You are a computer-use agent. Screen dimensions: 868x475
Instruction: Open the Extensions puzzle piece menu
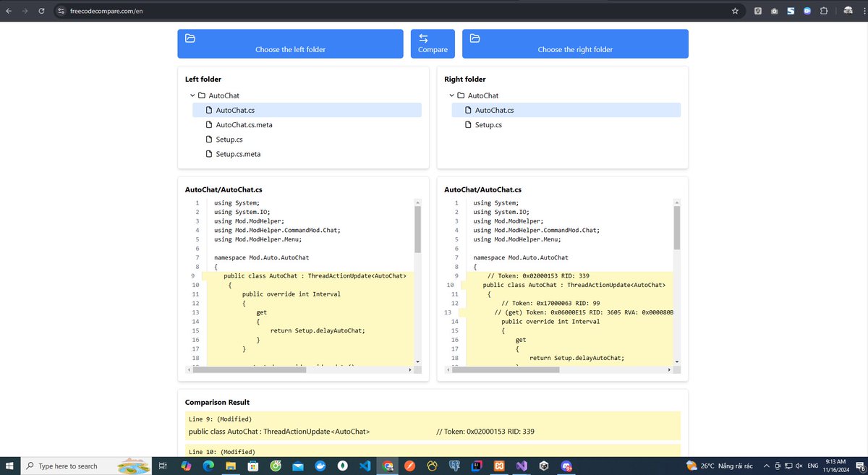pyautogui.click(x=824, y=12)
